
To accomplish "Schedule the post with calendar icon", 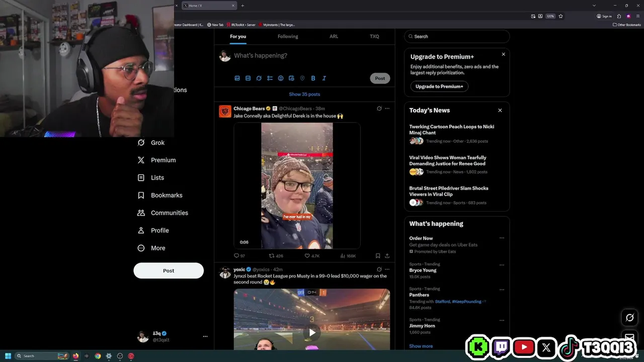I will (291, 78).
